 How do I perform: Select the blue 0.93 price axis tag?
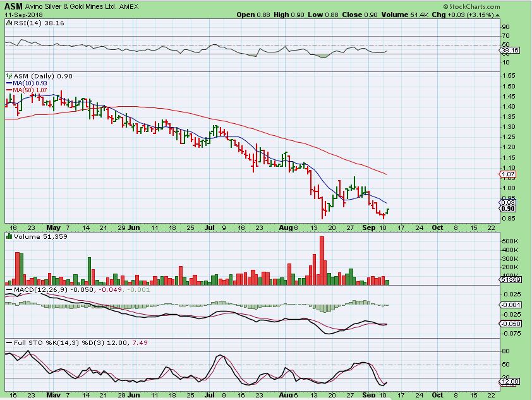(508, 202)
